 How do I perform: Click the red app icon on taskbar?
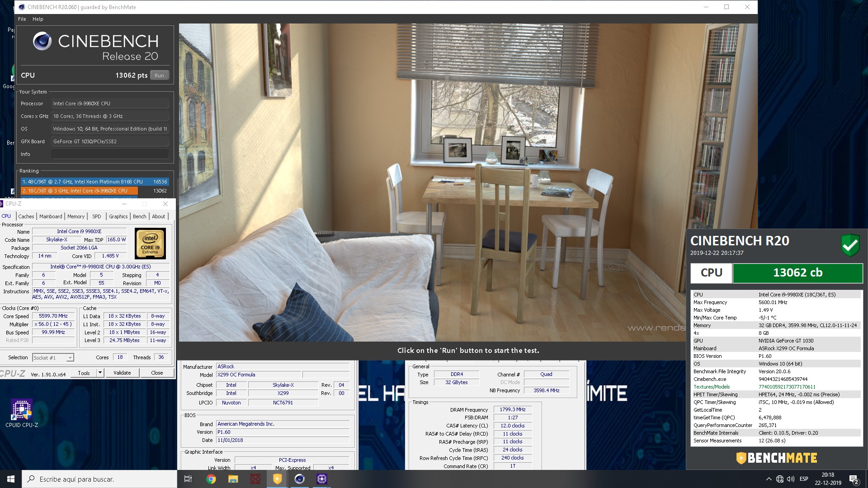pos(255,479)
